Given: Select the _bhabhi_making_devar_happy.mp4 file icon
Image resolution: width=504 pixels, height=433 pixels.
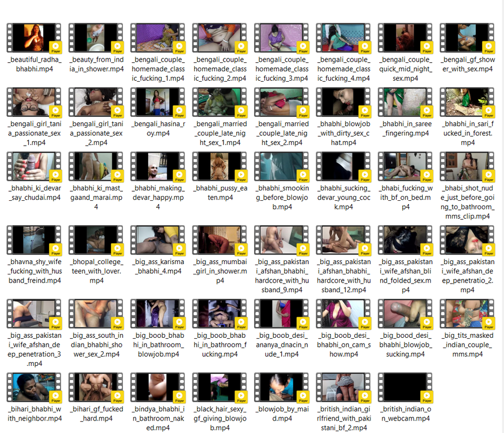Looking at the screenshot, I should [158, 167].
